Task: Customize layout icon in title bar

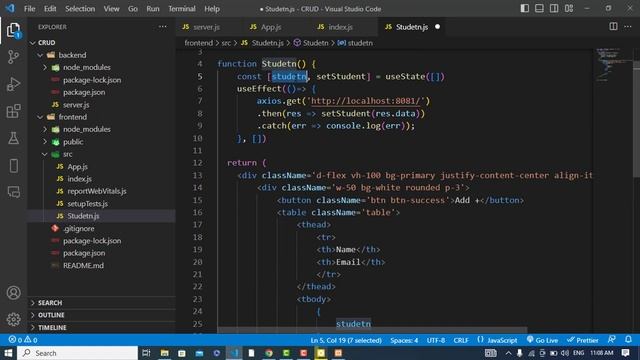Action: coord(569,9)
